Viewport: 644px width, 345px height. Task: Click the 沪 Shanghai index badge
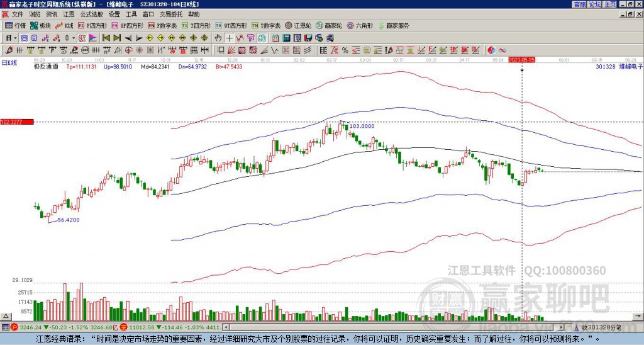(x=14, y=327)
